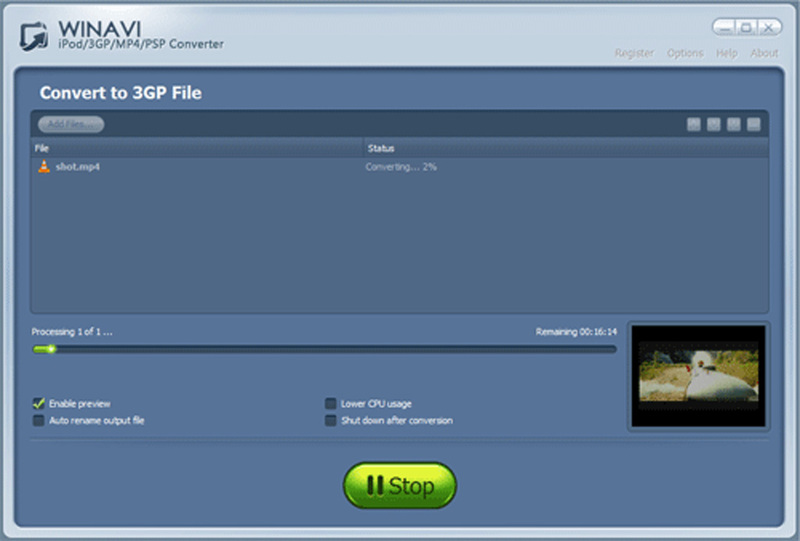The height and width of the screenshot is (541, 800).
Task: Click the greyed remove-file X toolbar icon
Action: (x=733, y=124)
